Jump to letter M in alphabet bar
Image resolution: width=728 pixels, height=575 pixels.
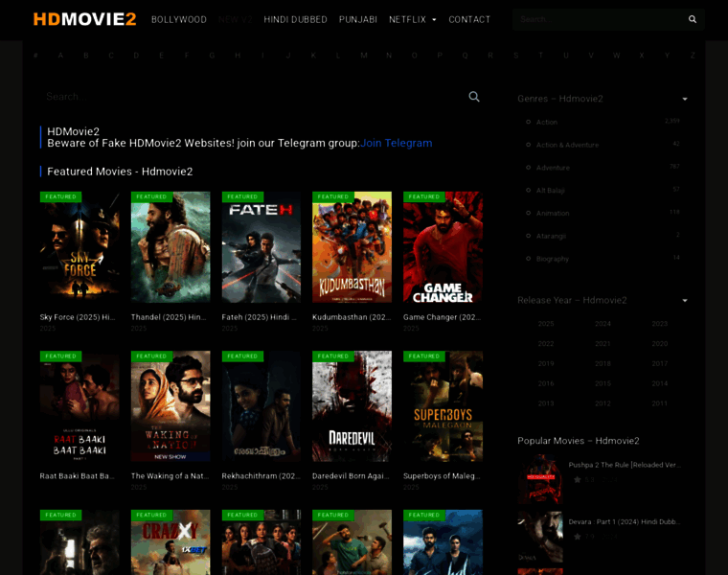tap(364, 56)
